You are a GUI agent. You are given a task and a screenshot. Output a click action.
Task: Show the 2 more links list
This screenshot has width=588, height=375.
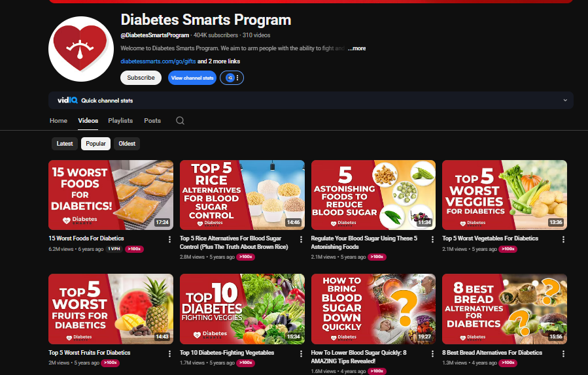(x=224, y=61)
